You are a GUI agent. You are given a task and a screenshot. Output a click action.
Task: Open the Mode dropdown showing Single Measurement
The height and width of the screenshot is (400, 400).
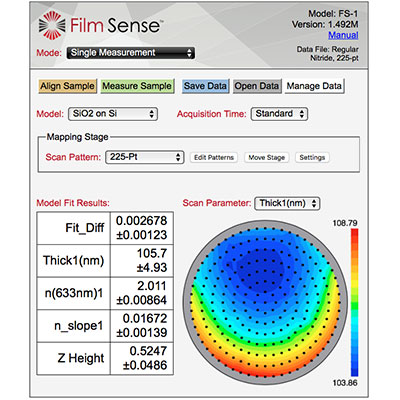pyautogui.click(x=131, y=53)
